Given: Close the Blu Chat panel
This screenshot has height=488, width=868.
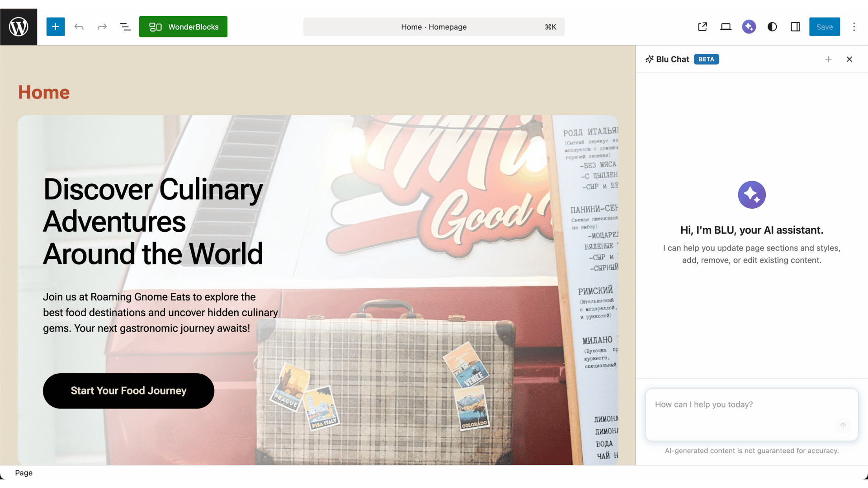Looking at the screenshot, I should [x=849, y=59].
